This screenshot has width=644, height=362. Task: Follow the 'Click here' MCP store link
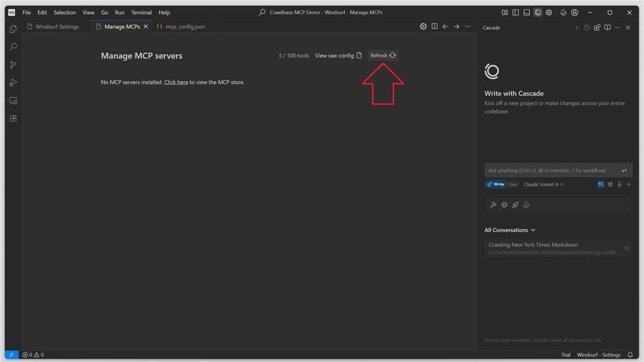tap(176, 82)
